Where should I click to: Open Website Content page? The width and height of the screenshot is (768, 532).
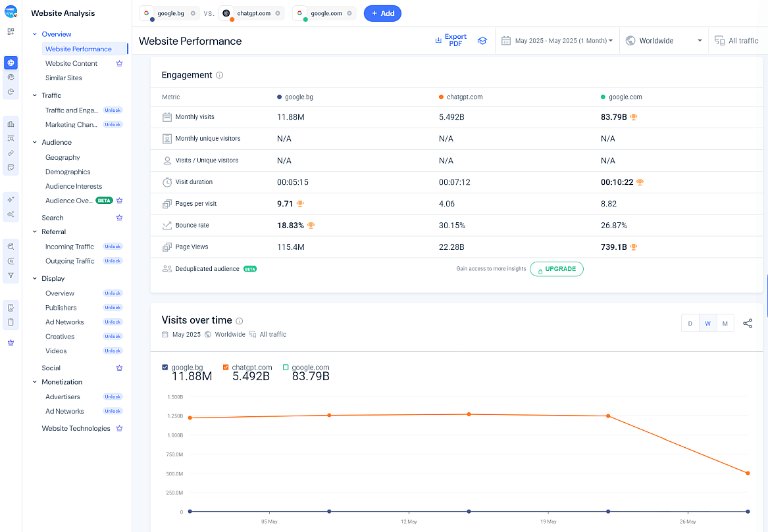[72, 63]
